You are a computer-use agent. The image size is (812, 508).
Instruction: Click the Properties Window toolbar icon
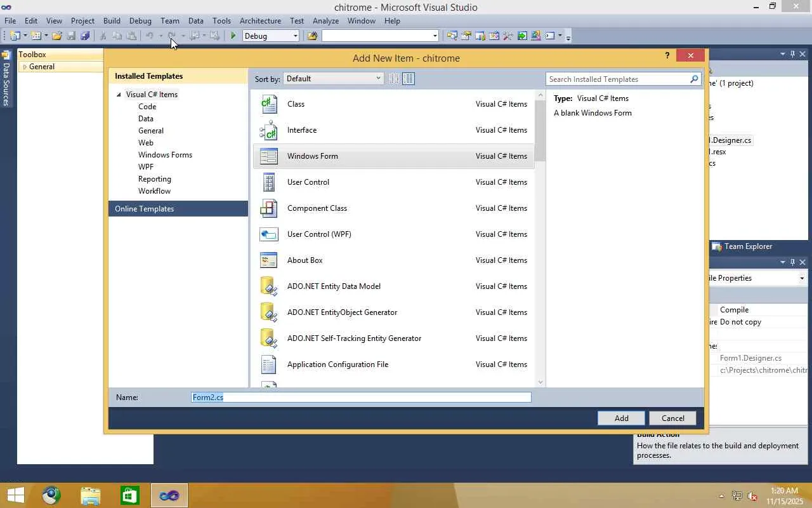[x=466, y=36]
